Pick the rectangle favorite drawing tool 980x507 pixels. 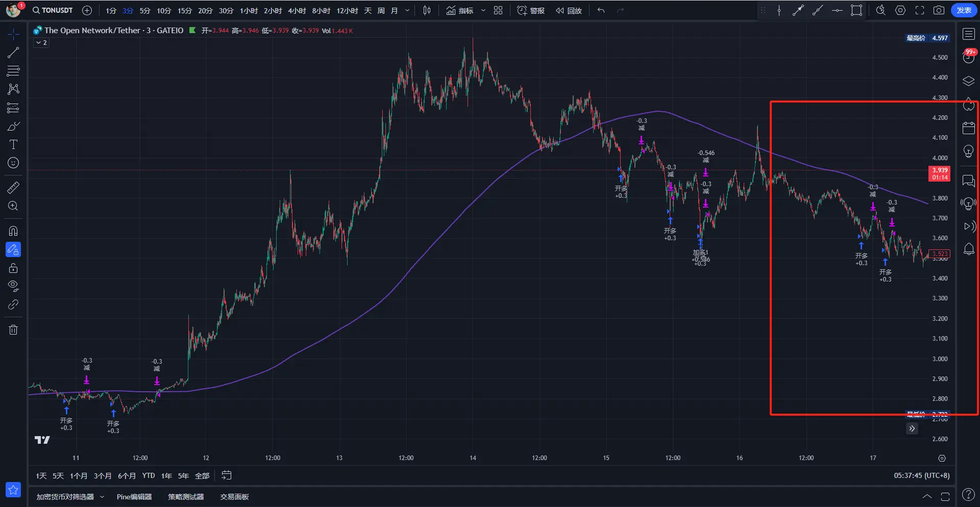tap(856, 11)
